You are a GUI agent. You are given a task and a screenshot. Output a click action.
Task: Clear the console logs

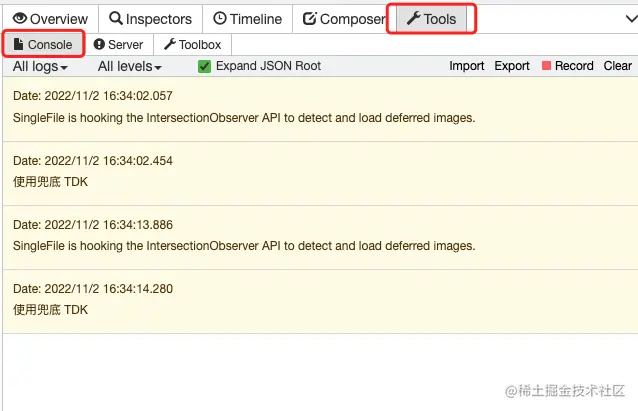[617, 66]
